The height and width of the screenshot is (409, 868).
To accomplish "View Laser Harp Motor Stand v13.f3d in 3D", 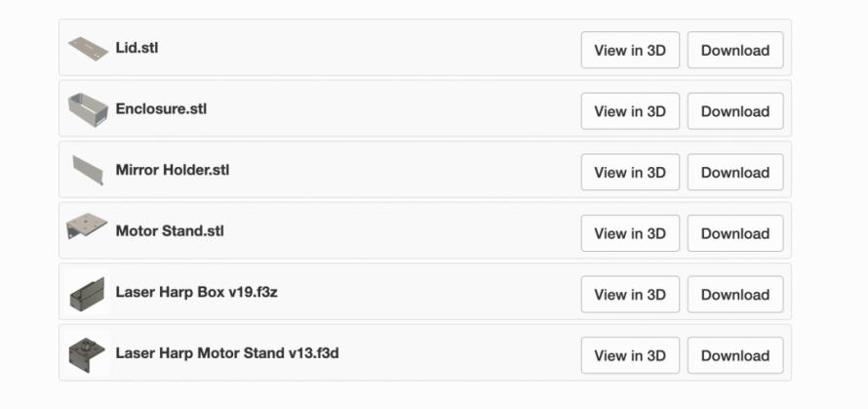I will click(x=630, y=355).
